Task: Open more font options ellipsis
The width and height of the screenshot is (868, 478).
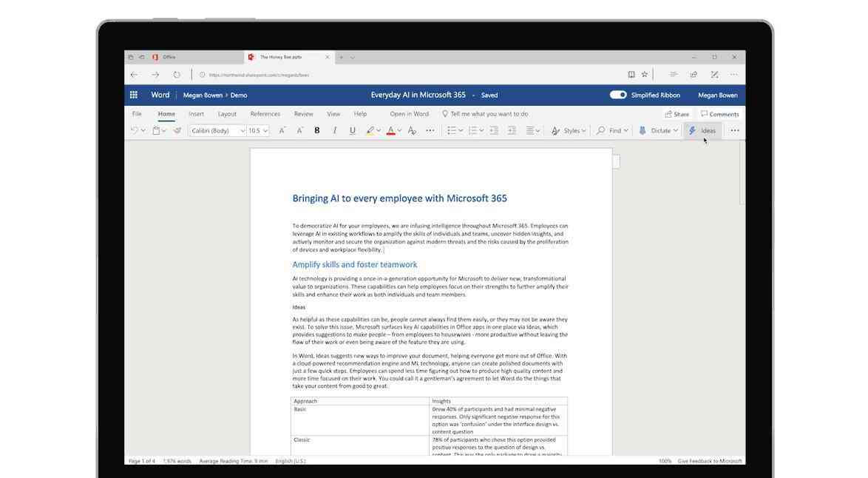Action: click(x=430, y=131)
